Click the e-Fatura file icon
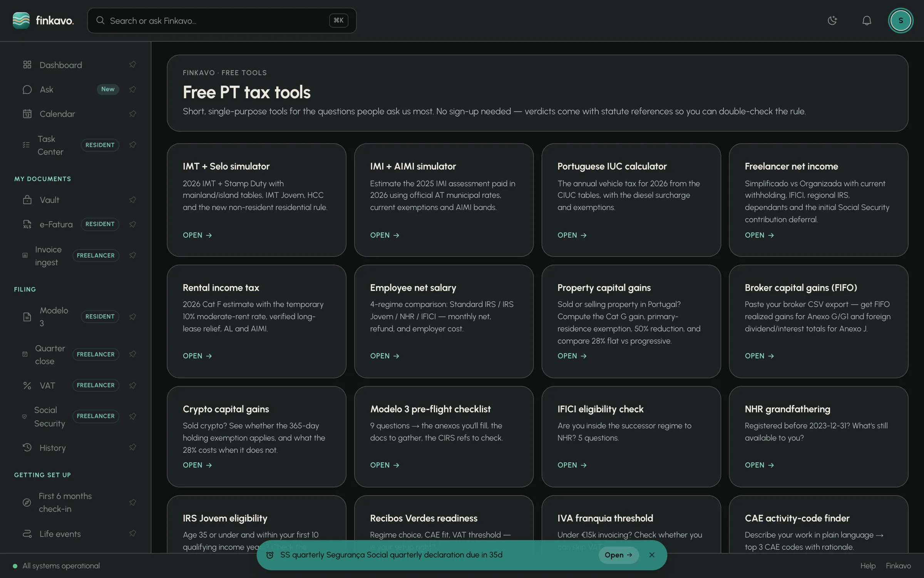 tap(27, 224)
